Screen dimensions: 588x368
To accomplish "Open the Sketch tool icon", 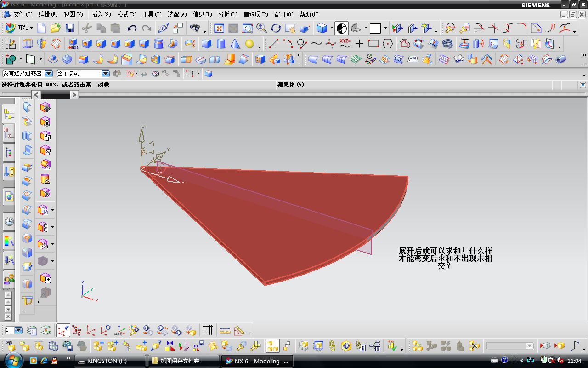I will [x=10, y=44].
